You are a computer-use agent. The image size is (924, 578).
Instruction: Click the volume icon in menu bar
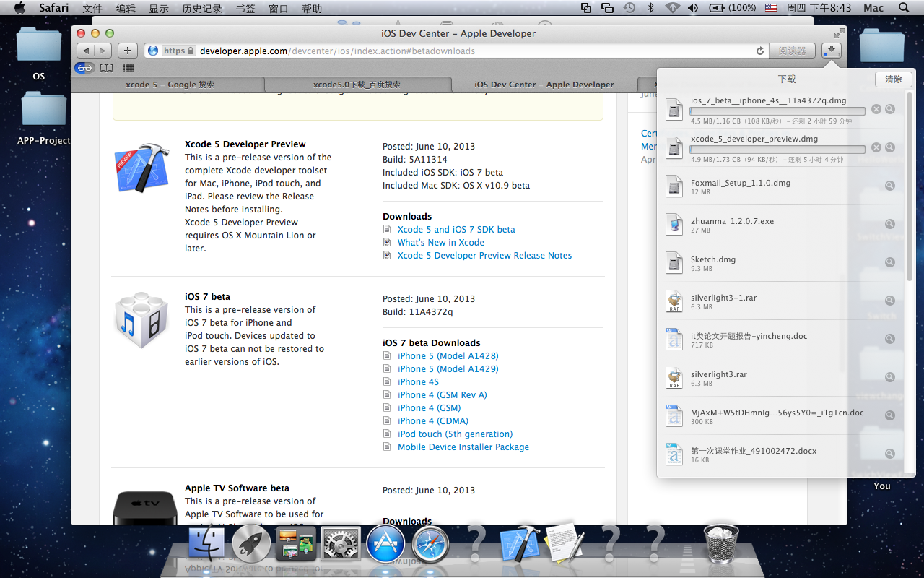[693, 8]
